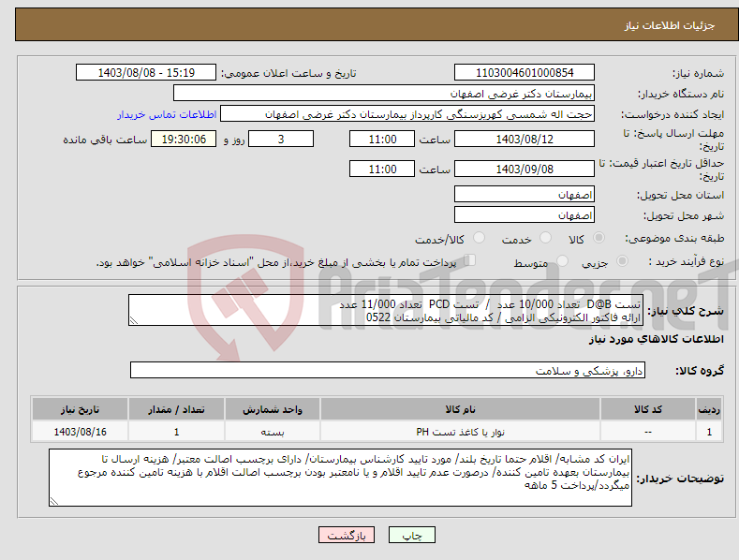739x560 pixels.
Task: Select the متوسط purchase type radio
Action: pos(562,260)
